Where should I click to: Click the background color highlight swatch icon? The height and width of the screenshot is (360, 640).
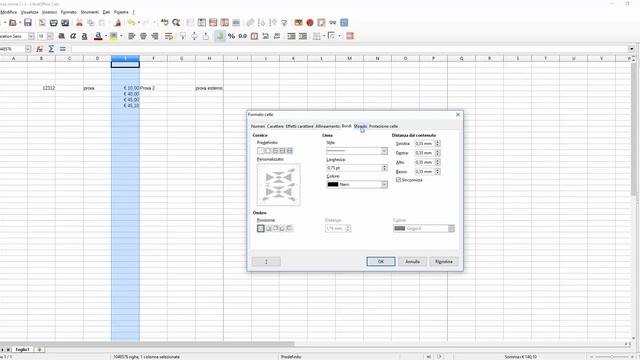click(113, 36)
